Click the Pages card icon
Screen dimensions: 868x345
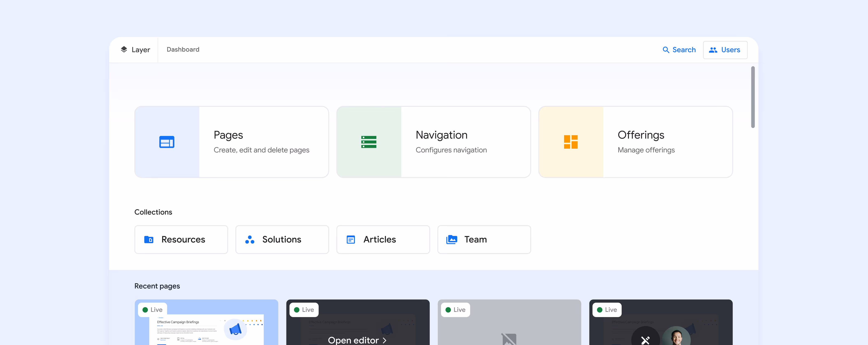(167, 142)
